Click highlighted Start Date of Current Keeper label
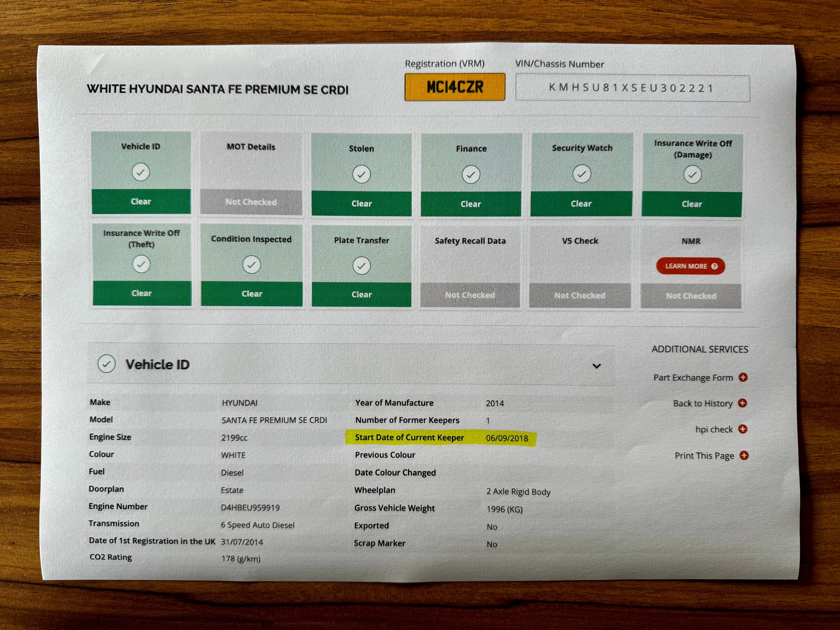The width and height of the screenshot is (840, 630). pos(409,437)
